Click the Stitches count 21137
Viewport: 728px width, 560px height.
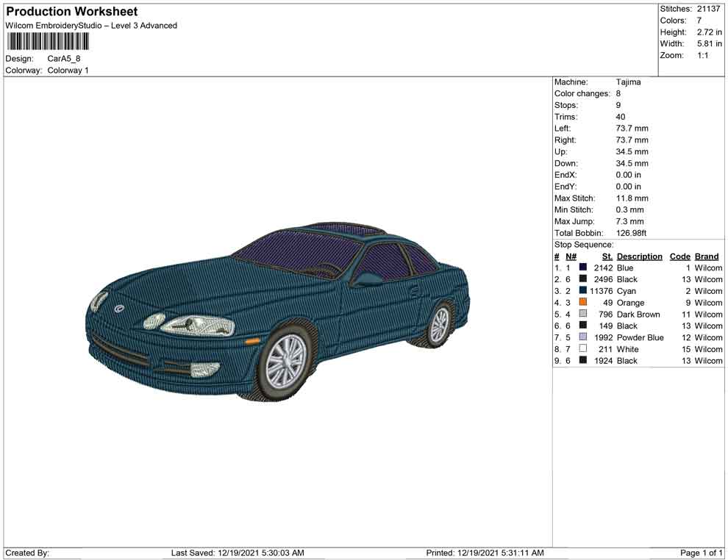(x=709, y=9)
